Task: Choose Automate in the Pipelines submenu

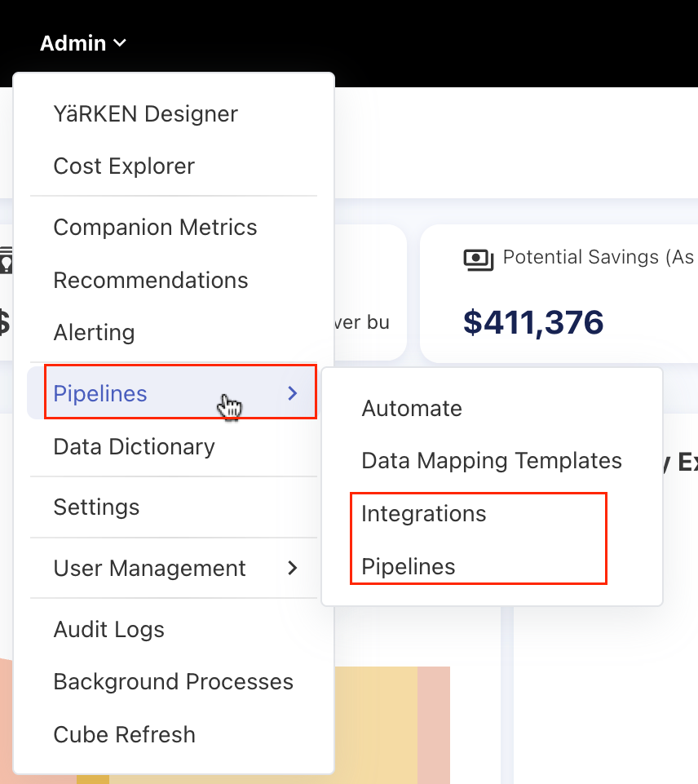Action: 412,408
